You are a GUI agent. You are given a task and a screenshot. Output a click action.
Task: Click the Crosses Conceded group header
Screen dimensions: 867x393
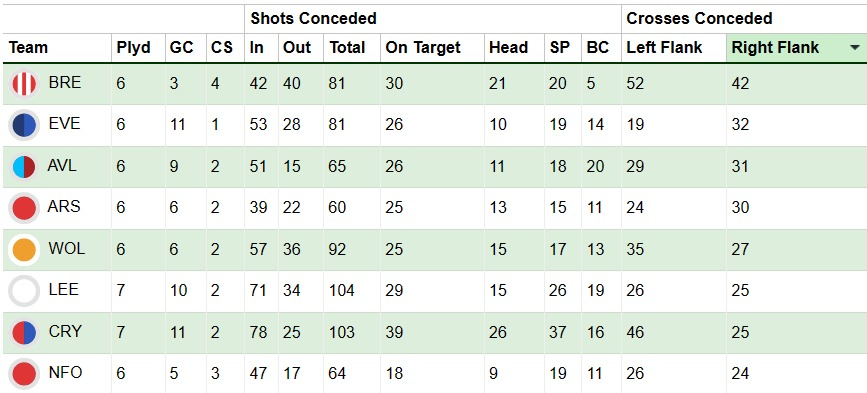pos(699,18)
